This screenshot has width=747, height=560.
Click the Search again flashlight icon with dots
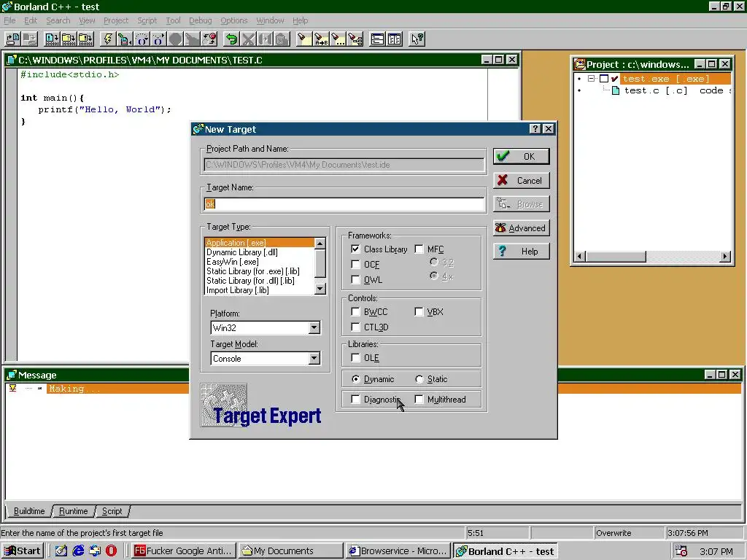click(x=338, y=39)
